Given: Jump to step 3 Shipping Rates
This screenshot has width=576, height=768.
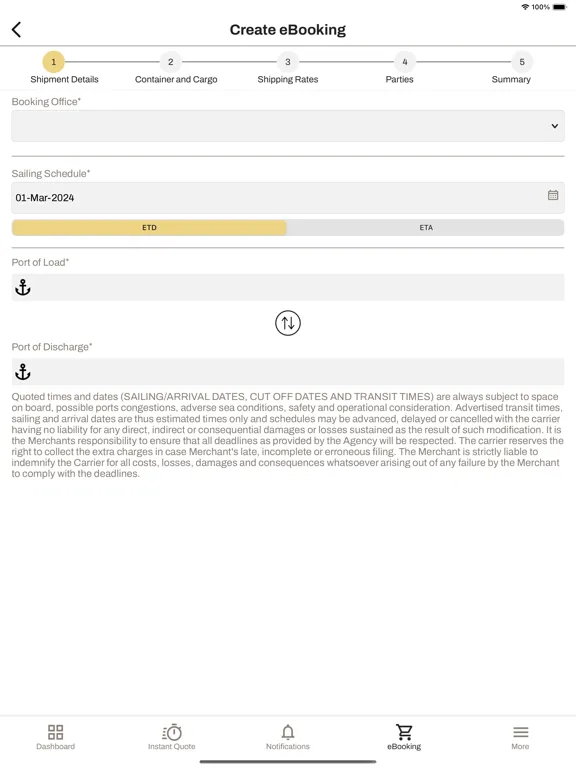Looking at the screenshot, I should click(x=288, y=69).
